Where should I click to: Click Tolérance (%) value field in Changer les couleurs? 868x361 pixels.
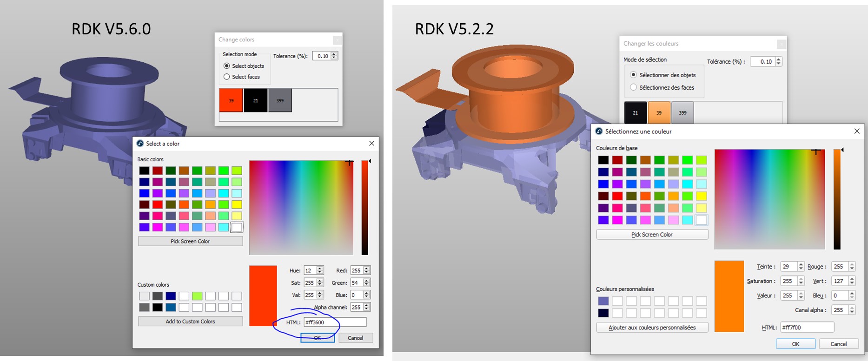pos(764,61)
